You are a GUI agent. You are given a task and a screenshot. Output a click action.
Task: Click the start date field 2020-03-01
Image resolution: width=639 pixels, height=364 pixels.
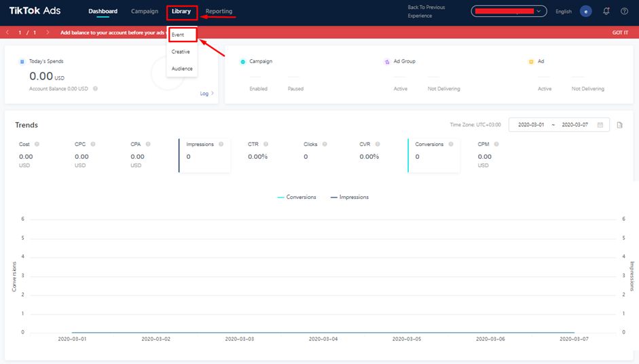tap(532, 125)
